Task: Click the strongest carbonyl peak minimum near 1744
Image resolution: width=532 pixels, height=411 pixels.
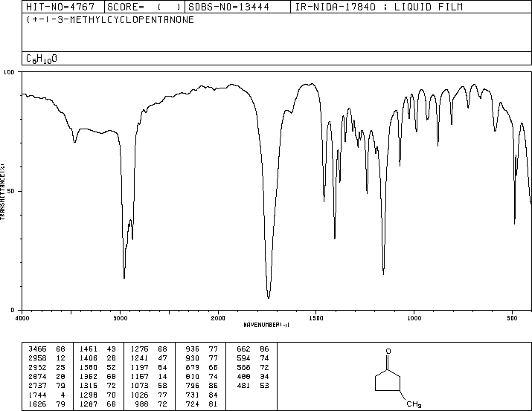Action: click(x=269, y=298)
